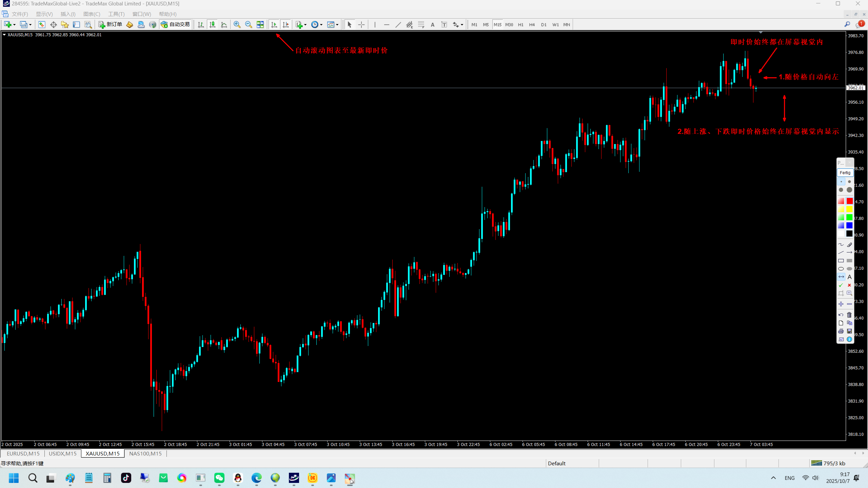868x488 pixels.
Task: Select the crosshair cursor tool
Action: [361, 24]
